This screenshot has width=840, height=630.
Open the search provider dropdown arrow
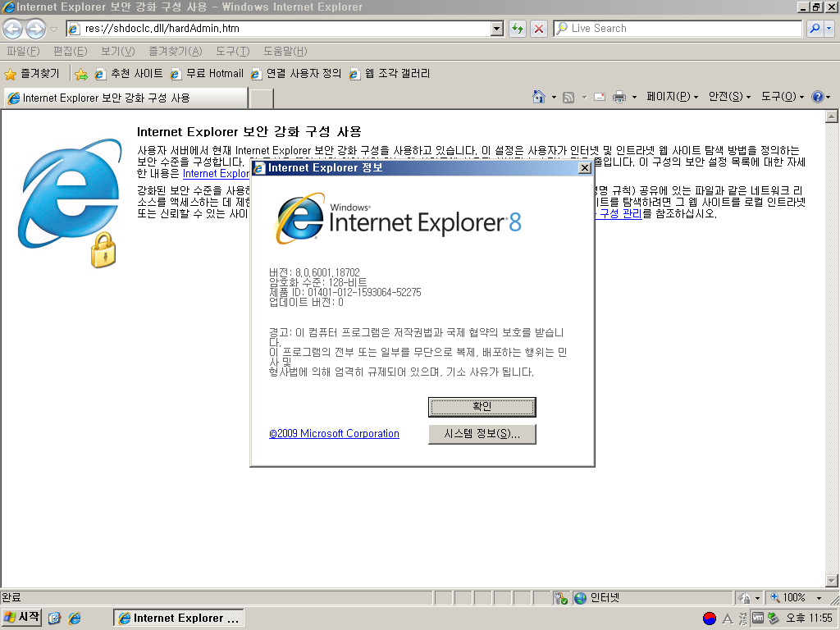click(829, 29)
